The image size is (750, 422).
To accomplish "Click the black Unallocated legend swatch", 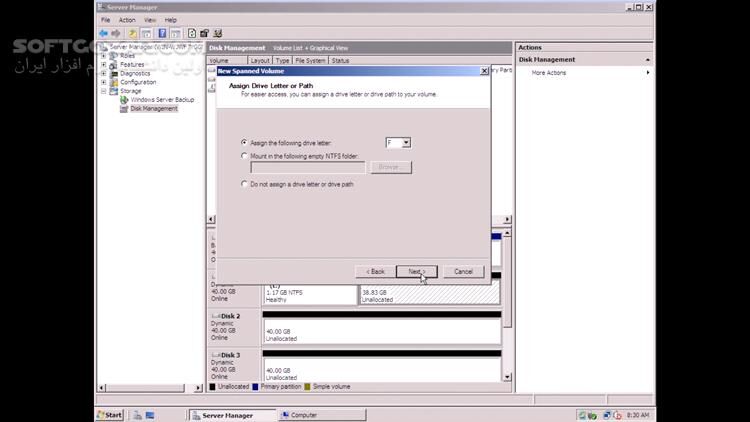I will pos(213,386).
